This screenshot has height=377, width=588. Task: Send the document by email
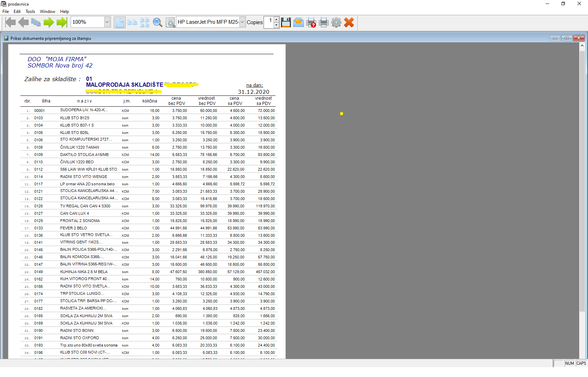pyautogui.click(x=298, y=22)
